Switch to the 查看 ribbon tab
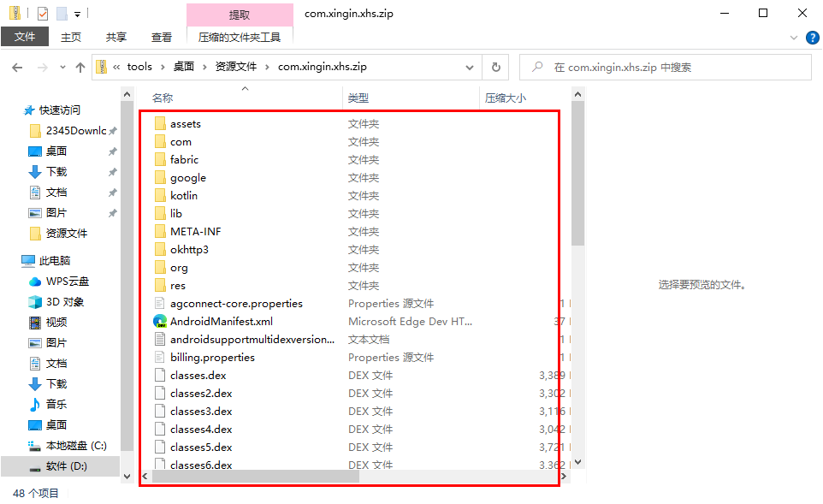This screenshot has width=823, height=504. (163, 37)
